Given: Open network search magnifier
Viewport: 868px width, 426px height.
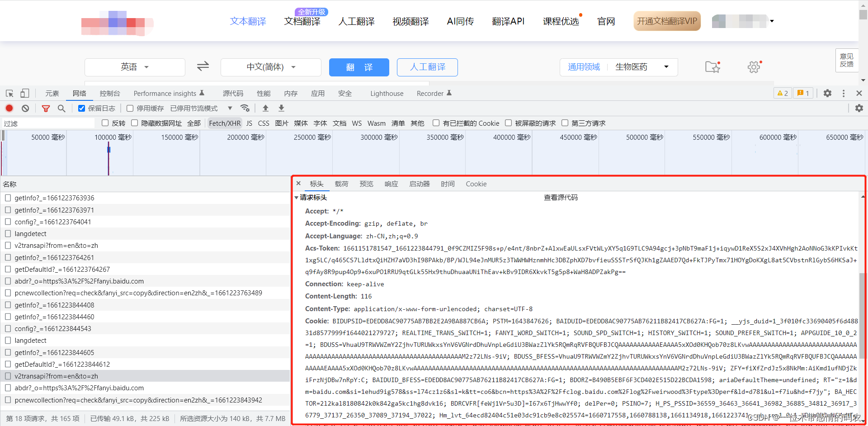Looking at the screenshot, I should click(x=61, y=108).
